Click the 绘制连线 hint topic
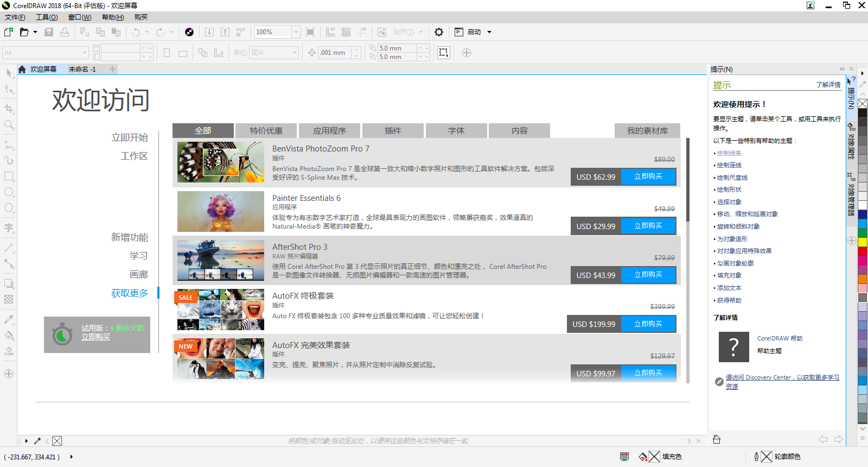 729,165
